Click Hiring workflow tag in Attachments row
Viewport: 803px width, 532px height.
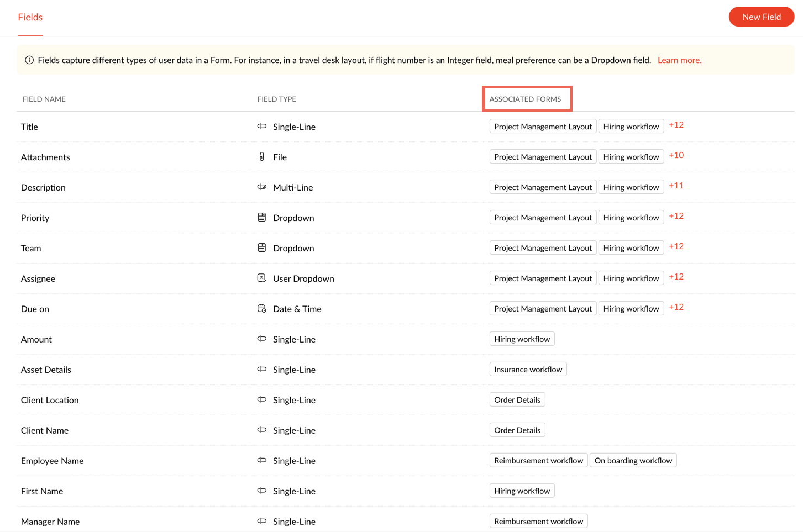pos(631,157)
